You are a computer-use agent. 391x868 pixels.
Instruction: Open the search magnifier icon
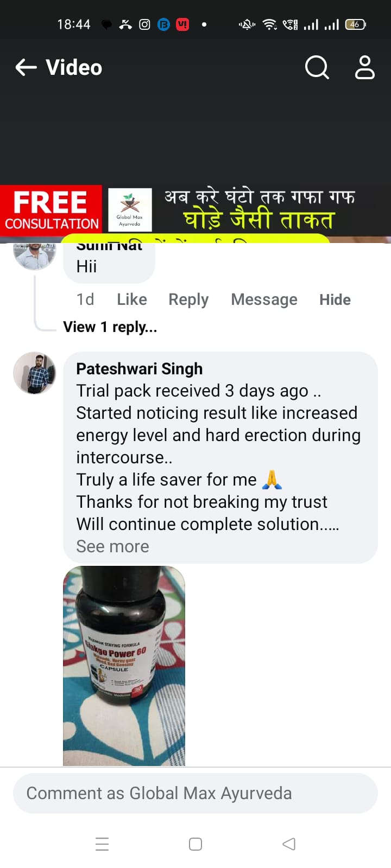pos(317,68)
